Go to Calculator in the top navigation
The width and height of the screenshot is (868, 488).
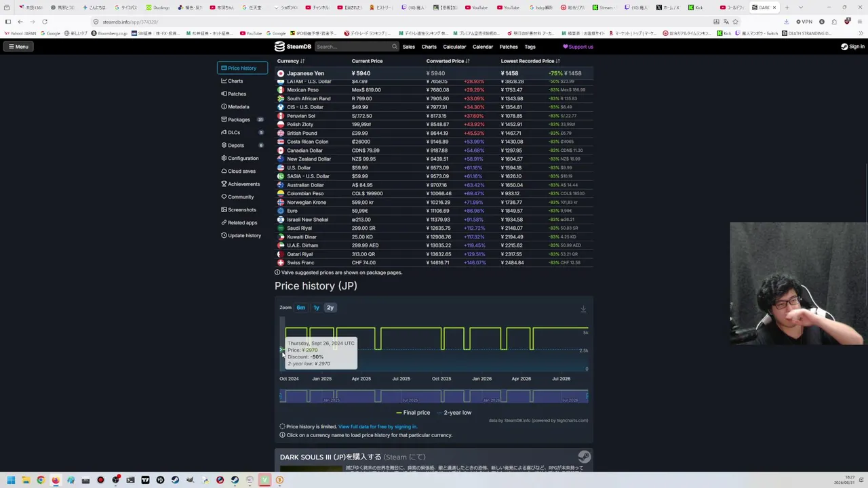coord(454,47)
